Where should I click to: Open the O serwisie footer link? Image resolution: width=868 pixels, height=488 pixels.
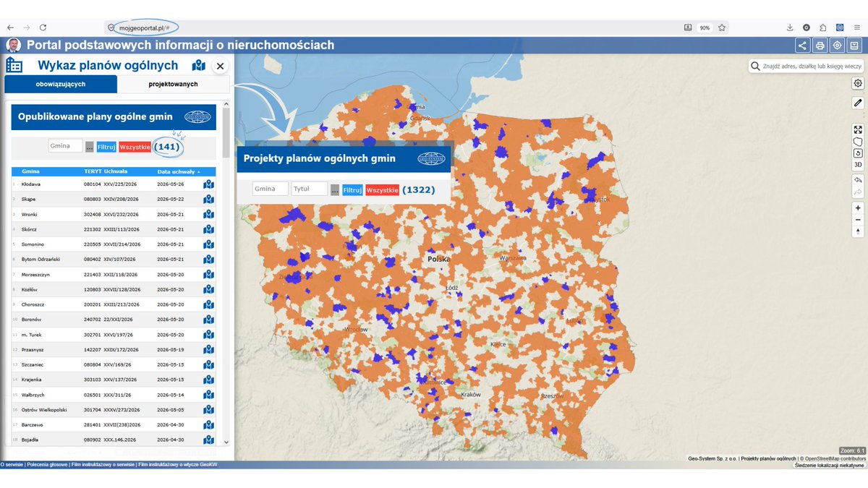point(12,465)
